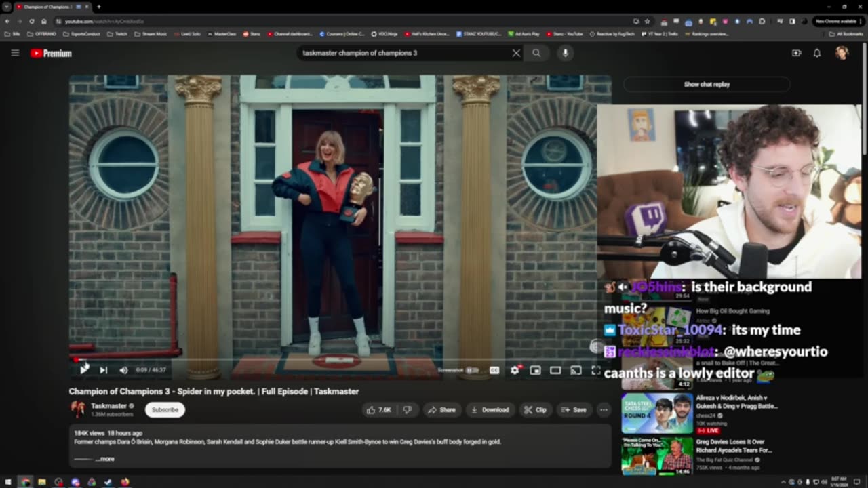Expand the description with ...more
Image resolution: width=868 pixels, height=488 pixels.
click(x=105, y=459)
